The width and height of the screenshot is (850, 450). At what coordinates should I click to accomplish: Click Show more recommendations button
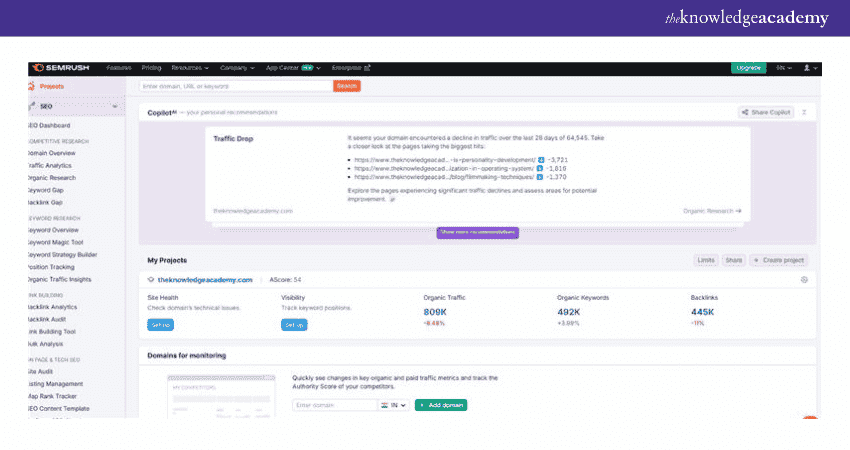click(x=477, y=232)
